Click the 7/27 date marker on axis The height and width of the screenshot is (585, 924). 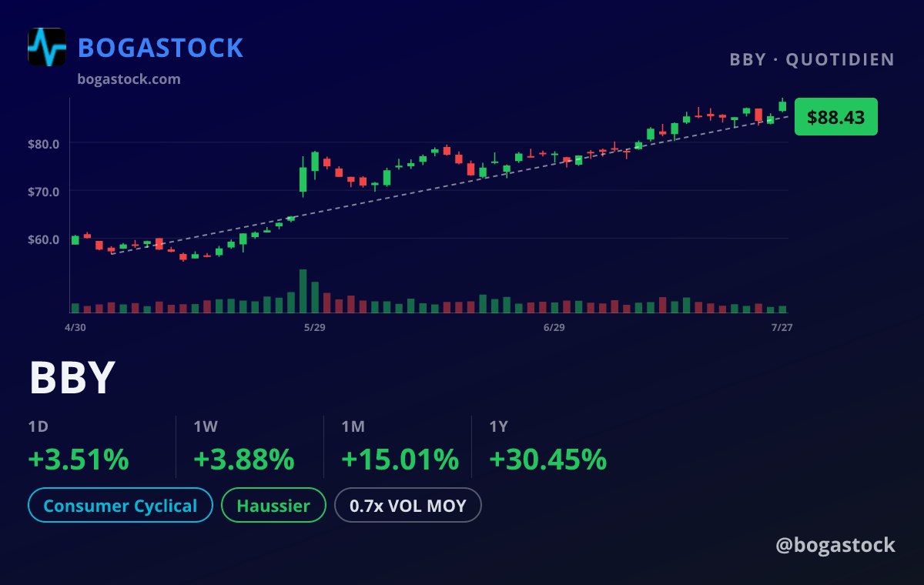click(x=782, y=327)
